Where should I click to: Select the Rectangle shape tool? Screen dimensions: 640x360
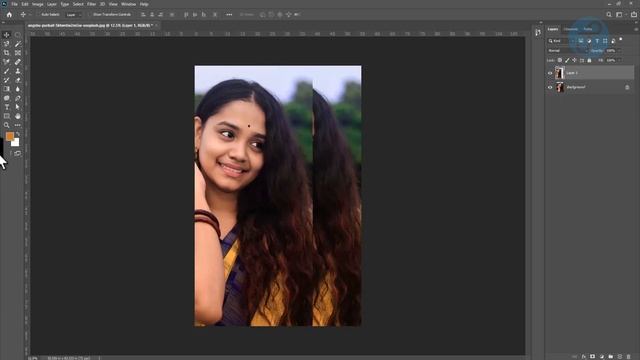(7, 116)
